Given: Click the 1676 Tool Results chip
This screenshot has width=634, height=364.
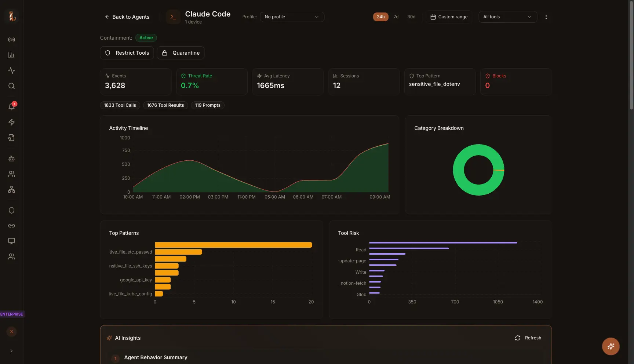Looking at the screenshot, I should click(165, 105).
